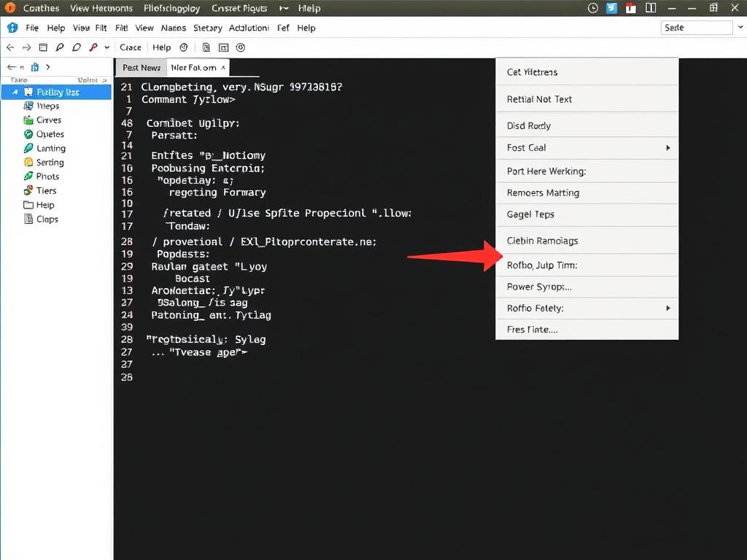Click the split-panel layout icon in title bar
The width and height of the screenshot is (747, 560).
tap(651, 8)
